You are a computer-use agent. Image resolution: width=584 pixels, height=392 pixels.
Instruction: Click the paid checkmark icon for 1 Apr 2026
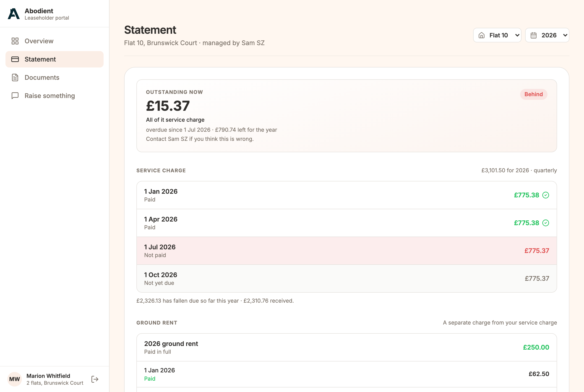[x=546, y=223]
